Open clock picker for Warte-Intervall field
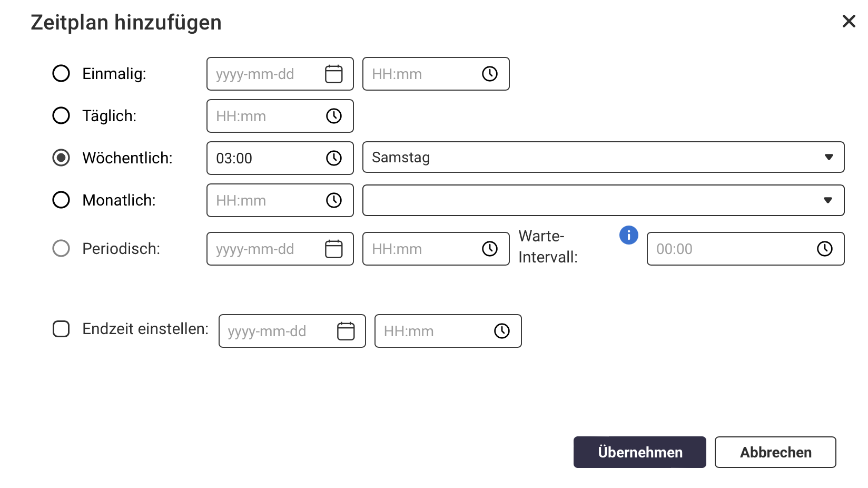868x488 pixels. (x=825, y=249)
